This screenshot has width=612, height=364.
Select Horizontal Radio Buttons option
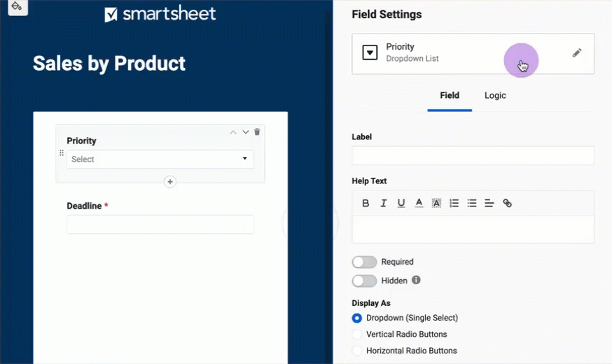point(356,351)
